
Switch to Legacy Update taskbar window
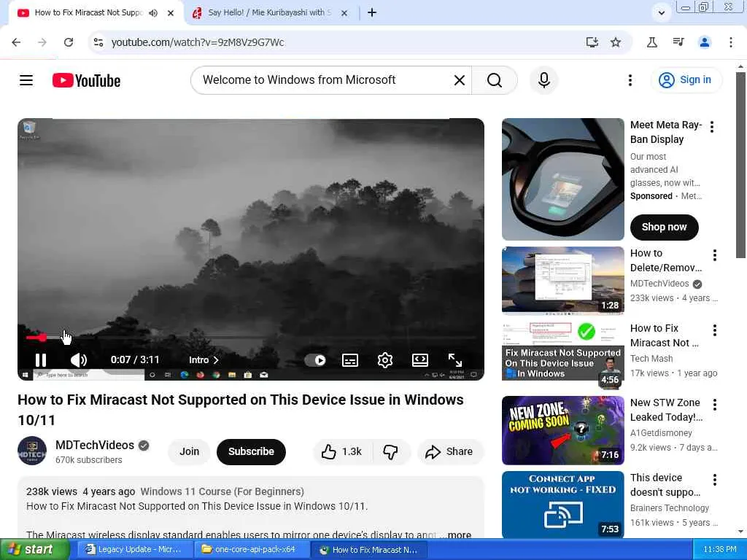(135, 550)
